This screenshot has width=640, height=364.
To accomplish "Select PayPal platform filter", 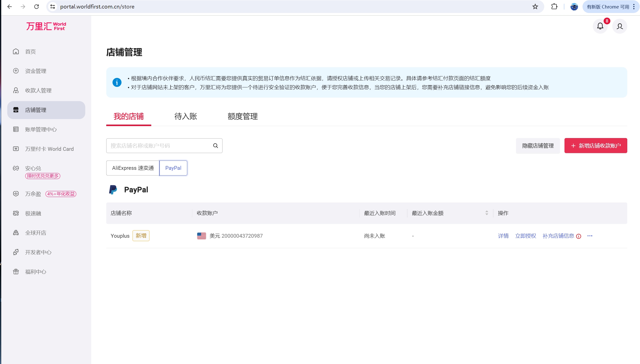I will click(x=173, y=168).
